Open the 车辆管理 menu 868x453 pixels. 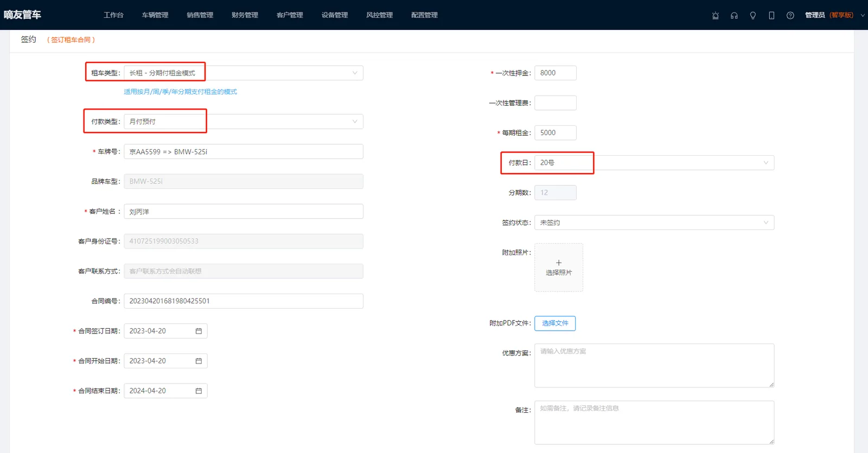(155, 15)
